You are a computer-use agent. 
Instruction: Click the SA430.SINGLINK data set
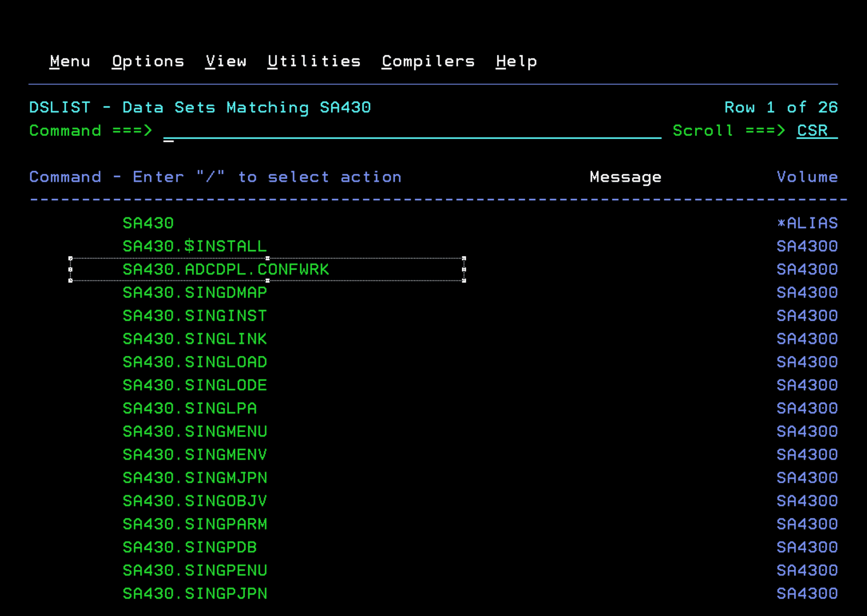[x=194, y=339]
